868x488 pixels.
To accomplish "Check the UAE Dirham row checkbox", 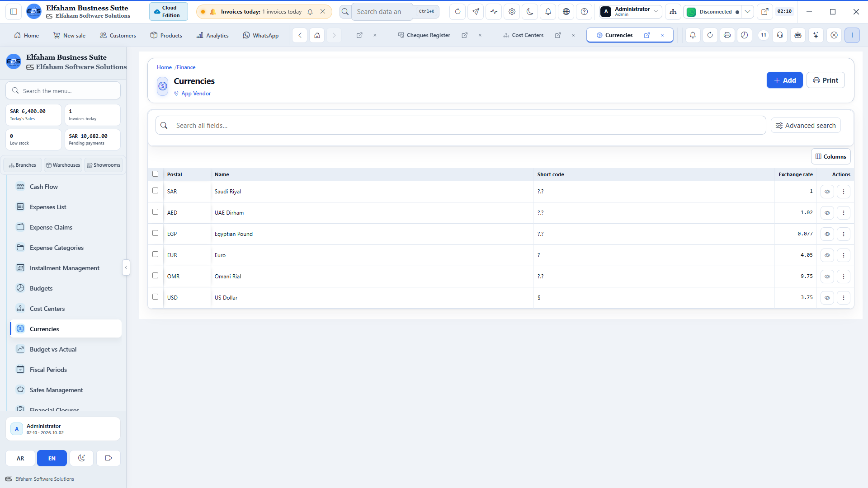I will (x=156, y=212).
